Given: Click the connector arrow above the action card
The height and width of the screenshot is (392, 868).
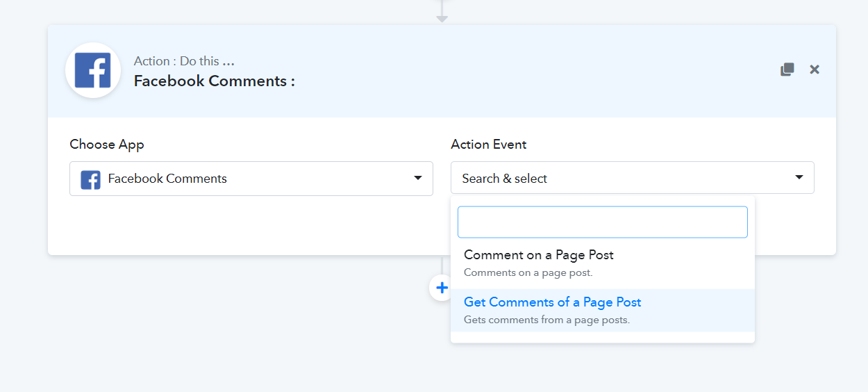Looking at the screenshot, I should pyautogui.click(x=442, y=18).
